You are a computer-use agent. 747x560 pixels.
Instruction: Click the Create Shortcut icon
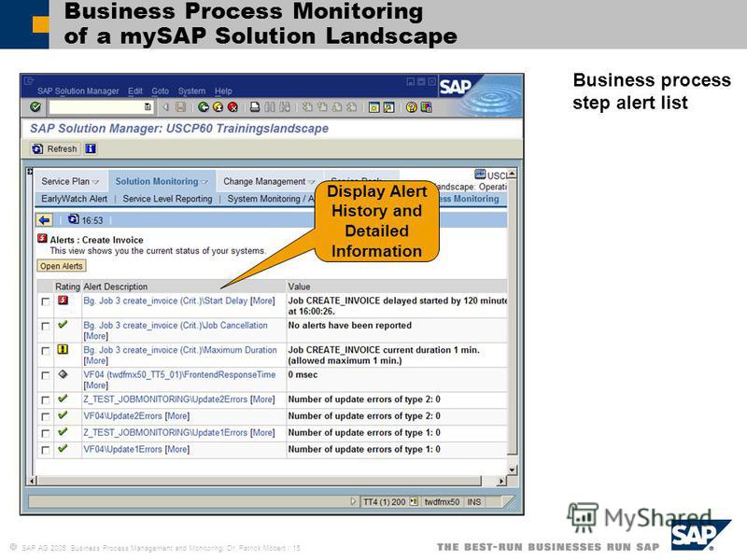[388, 107]
